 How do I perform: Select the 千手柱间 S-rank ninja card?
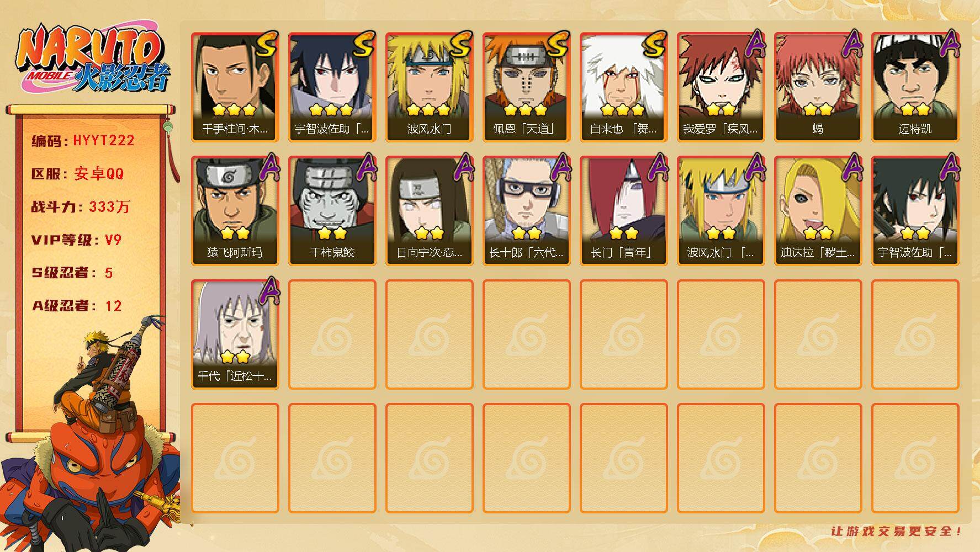click(x=235, y=87)
